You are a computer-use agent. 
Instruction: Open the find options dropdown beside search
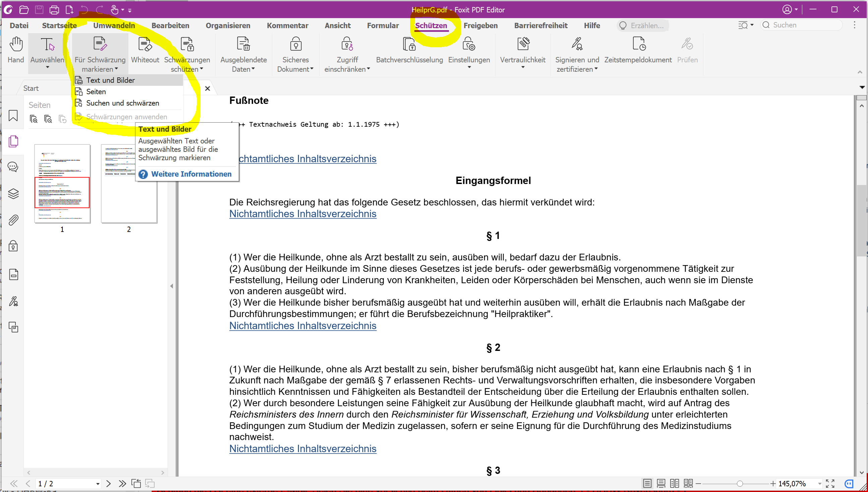(752, 25)
